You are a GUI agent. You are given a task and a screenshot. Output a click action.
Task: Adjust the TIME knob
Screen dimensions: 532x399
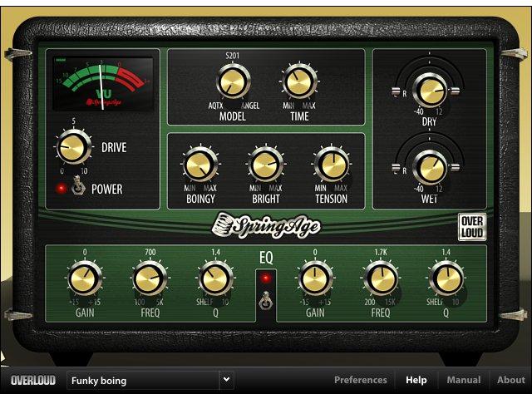299,81
